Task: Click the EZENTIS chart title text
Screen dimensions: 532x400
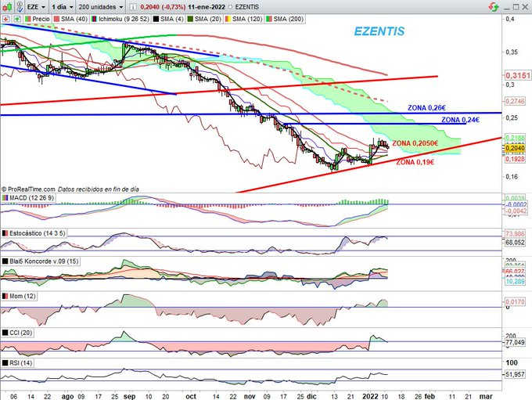Action: tap(379, 31)
